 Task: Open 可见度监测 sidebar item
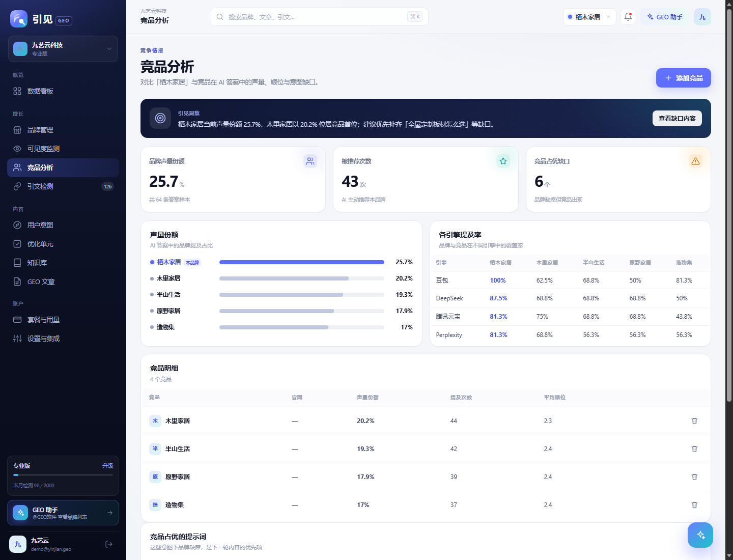63,149
